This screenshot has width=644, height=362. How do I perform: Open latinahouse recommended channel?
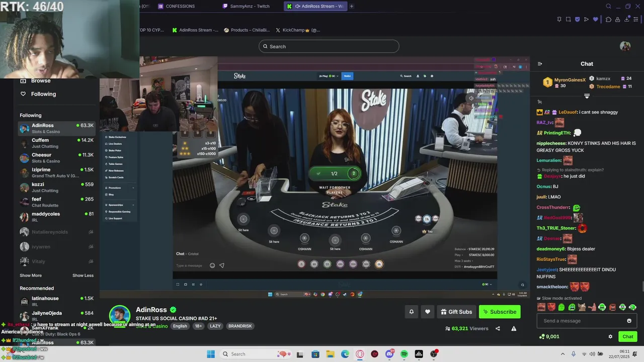click(x=56, y=301)
